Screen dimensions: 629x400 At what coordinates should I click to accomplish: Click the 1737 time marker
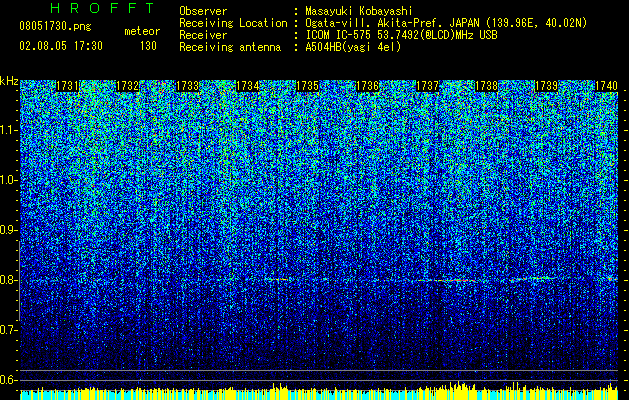tap(427, 86)
